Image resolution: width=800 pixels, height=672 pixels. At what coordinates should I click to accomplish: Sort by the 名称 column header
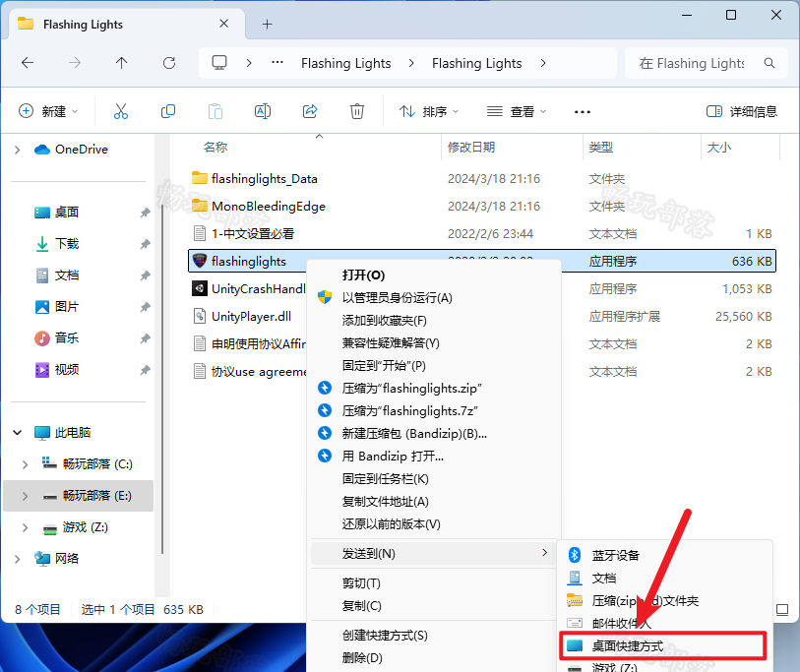[215, 148]
